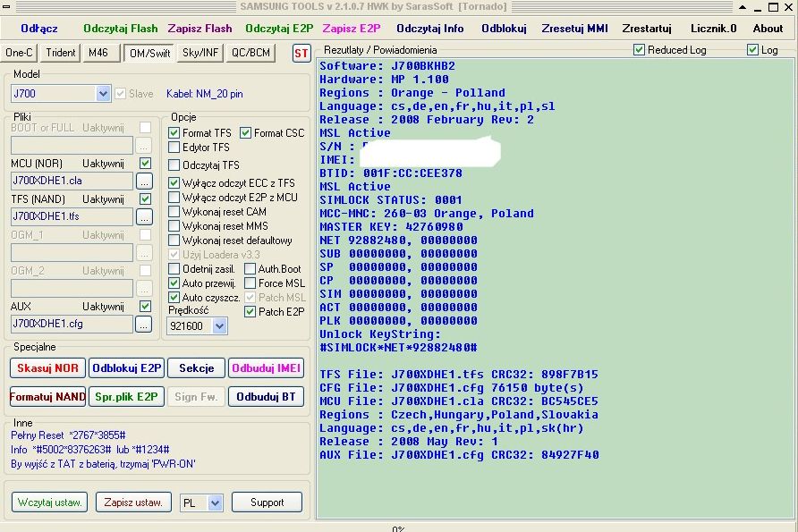The width and height of the screenshot is (798, 532).
Task: Click the Odblokuj E2P button
Action: coord(127,368)
